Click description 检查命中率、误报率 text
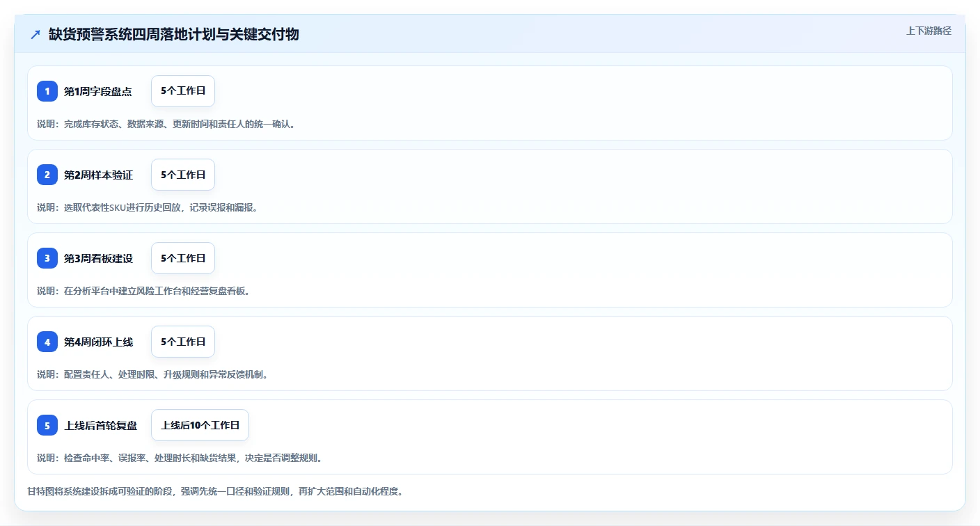 (180, 458)
